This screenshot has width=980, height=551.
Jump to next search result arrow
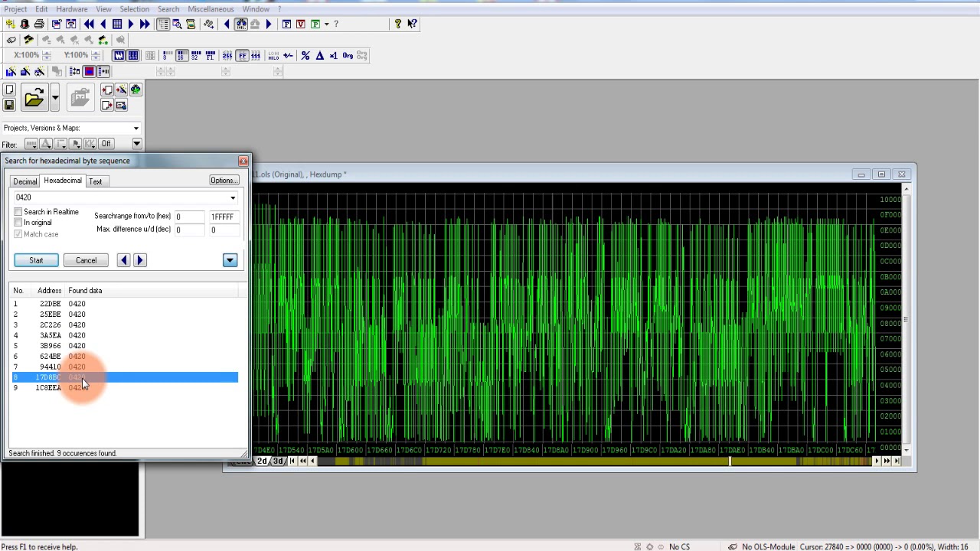click(139, 260)
